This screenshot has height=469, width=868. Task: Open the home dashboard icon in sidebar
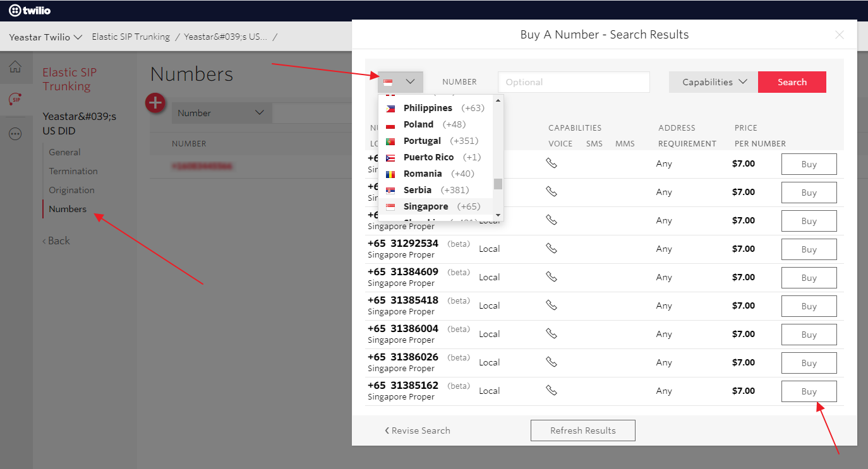(15, 67)
